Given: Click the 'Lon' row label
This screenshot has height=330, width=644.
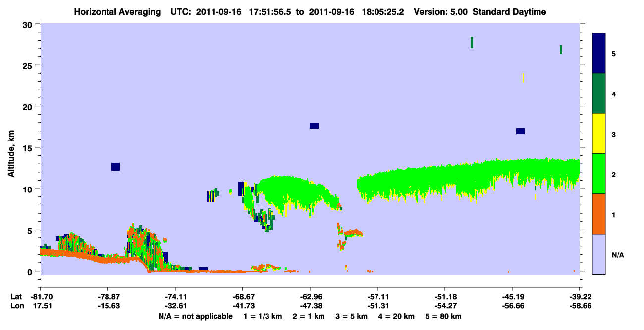Looking at the screenshot, I should tap(17, 306).
